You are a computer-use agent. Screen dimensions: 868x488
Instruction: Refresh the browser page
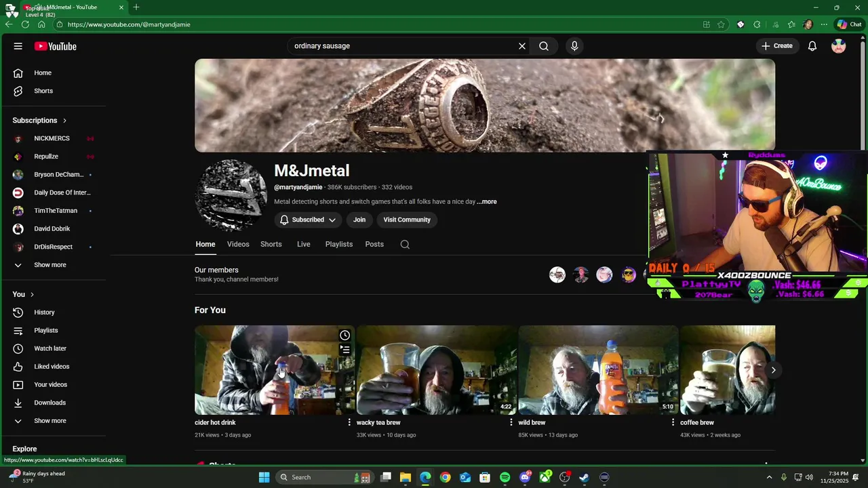click(25, 24)
